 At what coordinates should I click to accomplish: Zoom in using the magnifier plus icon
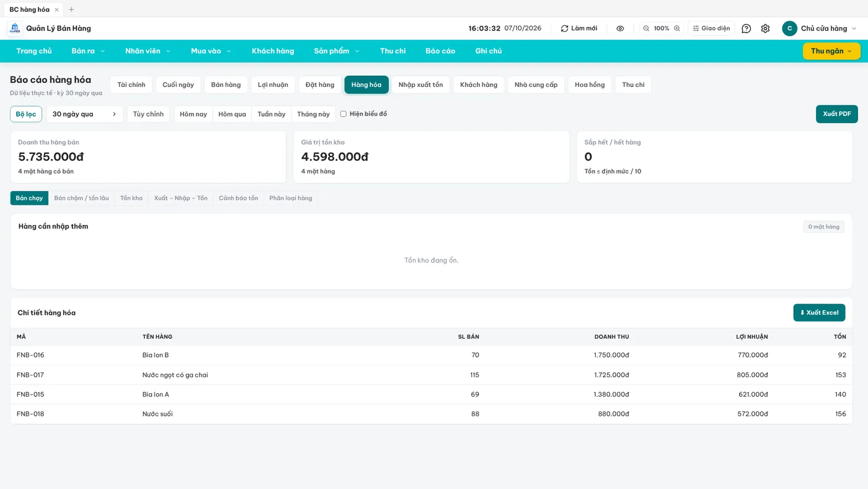coord(677,29)
